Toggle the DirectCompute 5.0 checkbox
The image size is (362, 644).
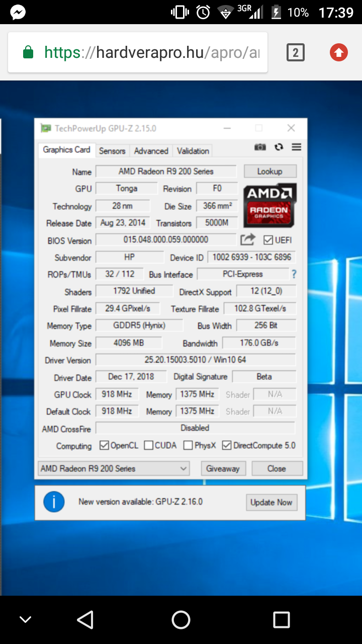[x=227, y=445]
